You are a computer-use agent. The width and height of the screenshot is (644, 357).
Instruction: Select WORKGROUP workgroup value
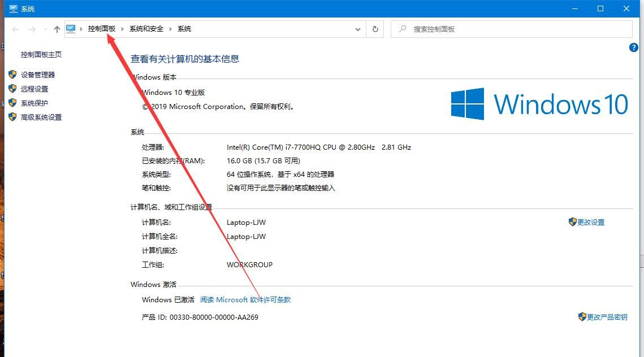249,265
